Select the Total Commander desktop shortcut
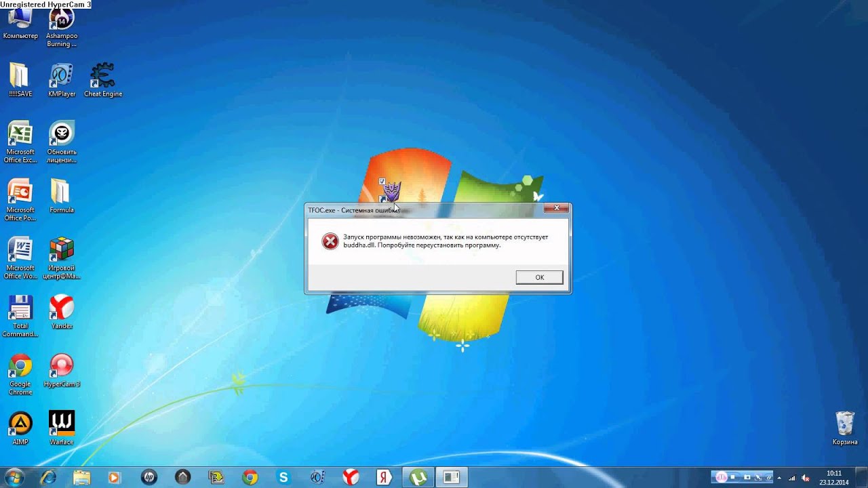Image resolution: width=868 pixels, height=488 pixels. coord(20,317)
